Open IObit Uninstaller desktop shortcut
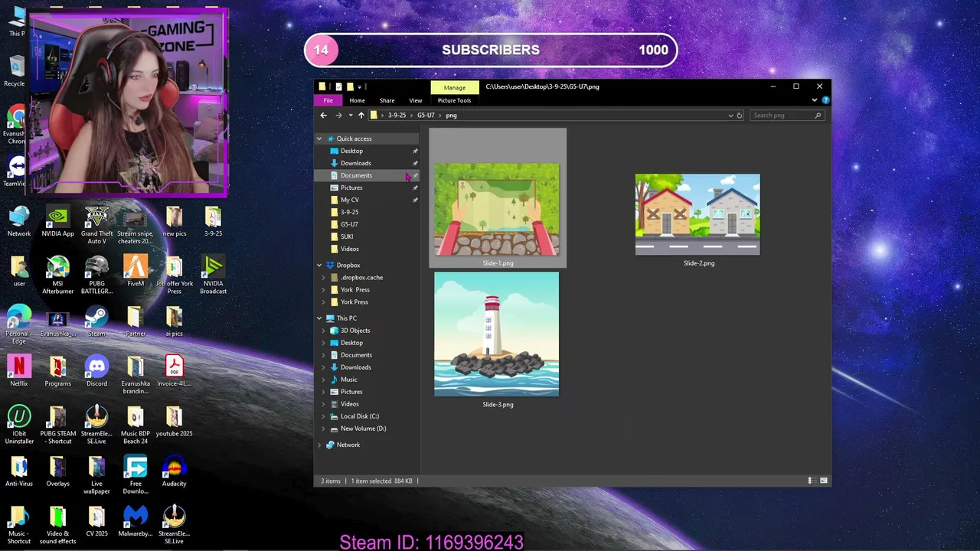Viewport: 980px width, 551px height. coord(19,425)
